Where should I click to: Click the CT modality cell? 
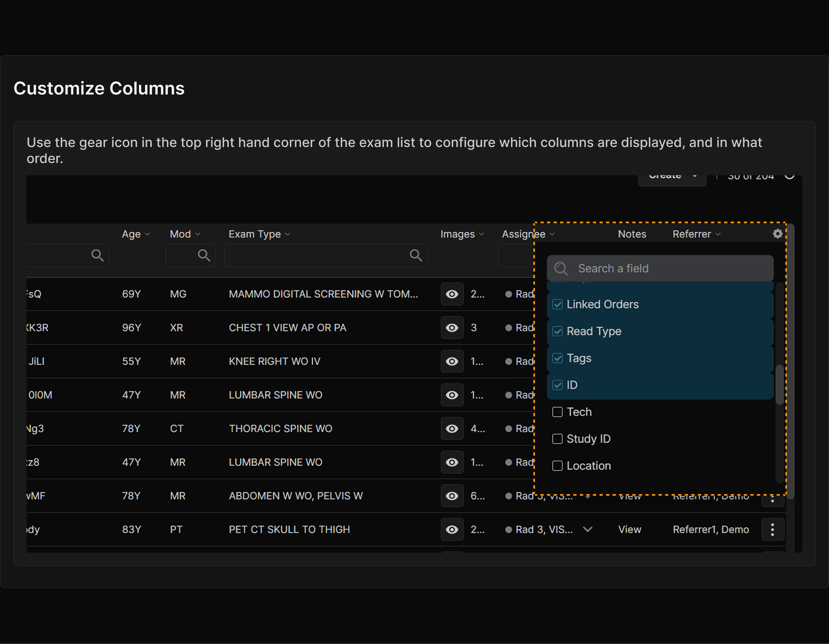point(176,429)
